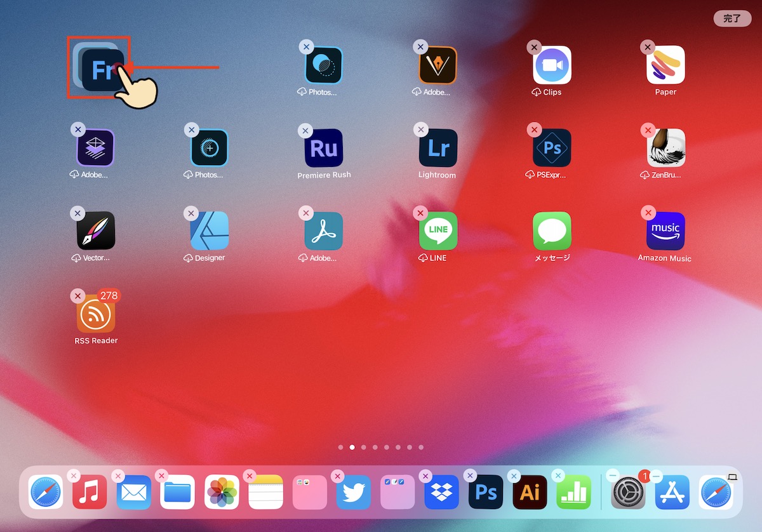This screenshot has width=762, height=532.
Task: Launch Amazon Music
Action: 665,230
